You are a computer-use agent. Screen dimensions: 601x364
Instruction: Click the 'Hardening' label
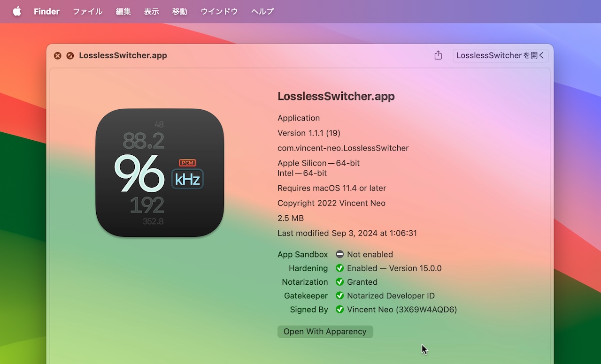coord(308,268)
